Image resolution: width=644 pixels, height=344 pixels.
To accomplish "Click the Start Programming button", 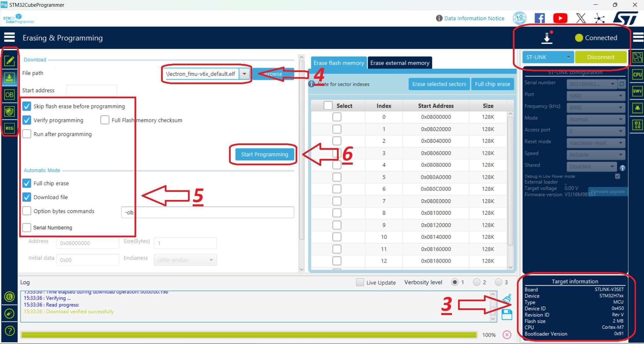I will point(264,154).
